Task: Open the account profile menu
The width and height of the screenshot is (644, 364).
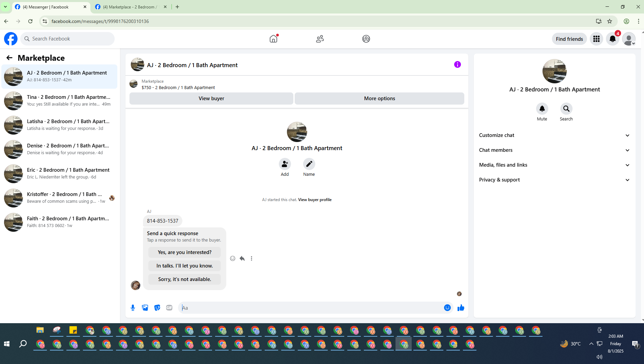Action: tap(629, 39)
